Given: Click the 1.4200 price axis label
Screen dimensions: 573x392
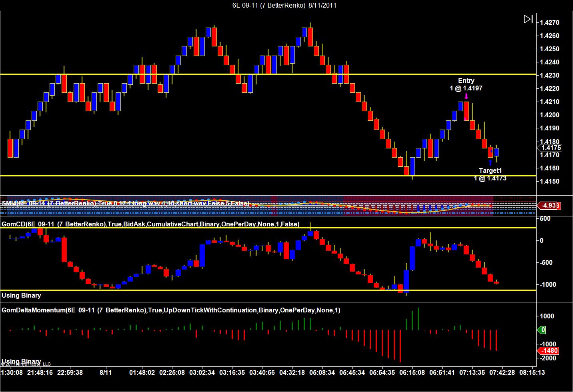Looking at the screenshot, I should pyautogui.click(x=550, y=115).
